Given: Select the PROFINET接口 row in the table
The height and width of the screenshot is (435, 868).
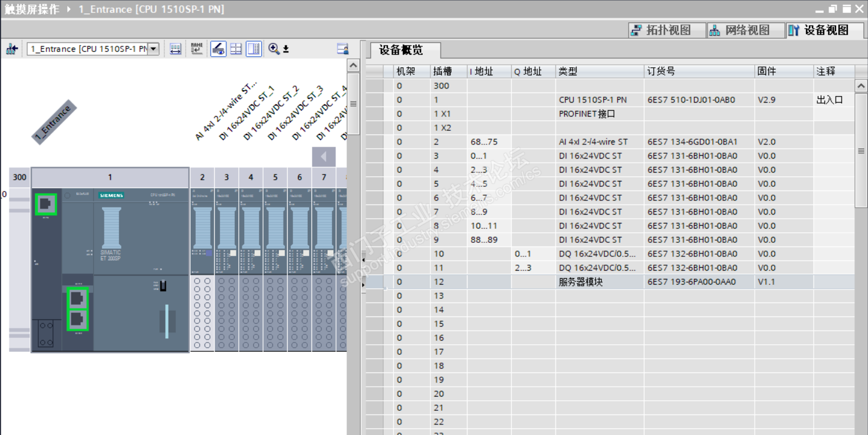Looking at the screenshot, I should 610,114.
